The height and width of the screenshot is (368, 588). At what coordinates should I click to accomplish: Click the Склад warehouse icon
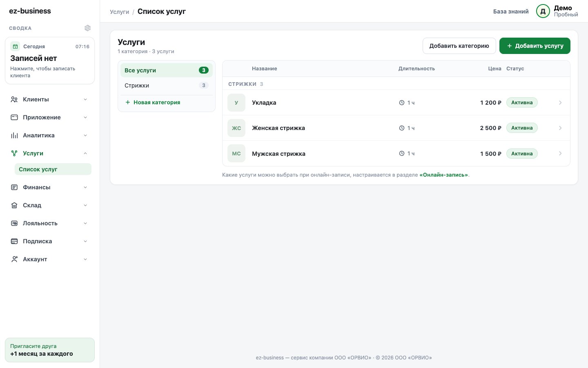14,205
